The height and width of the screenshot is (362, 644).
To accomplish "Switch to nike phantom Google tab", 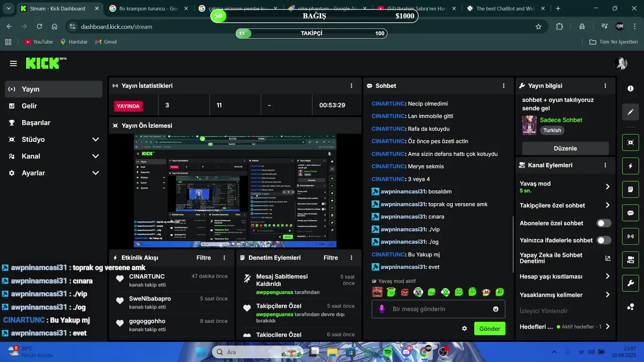I will 327,9.
